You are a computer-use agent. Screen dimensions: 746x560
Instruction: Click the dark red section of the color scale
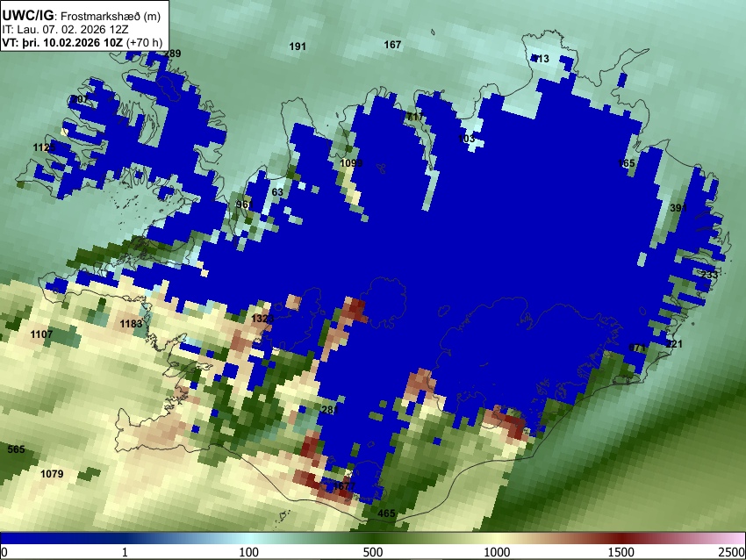(x=621, y=538)
